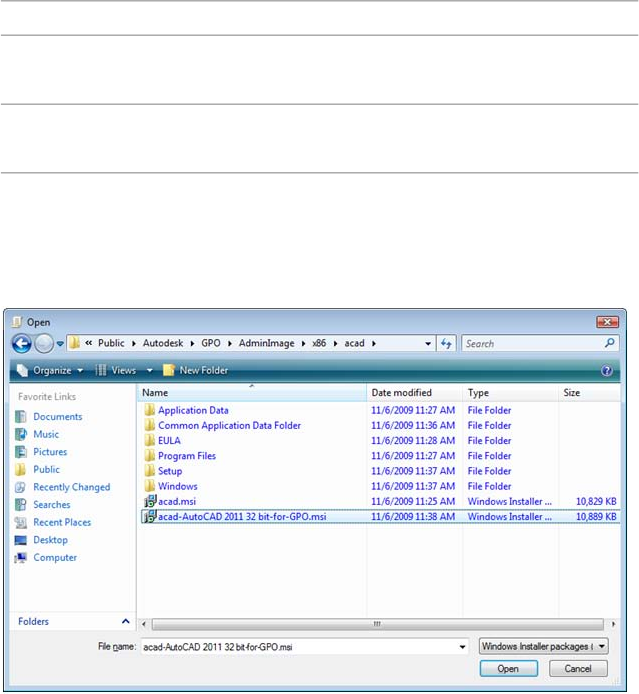Click the Documents icon in Favorite Links
The height and width of the screenshot is (694, 639).
[x=21, y=416]
